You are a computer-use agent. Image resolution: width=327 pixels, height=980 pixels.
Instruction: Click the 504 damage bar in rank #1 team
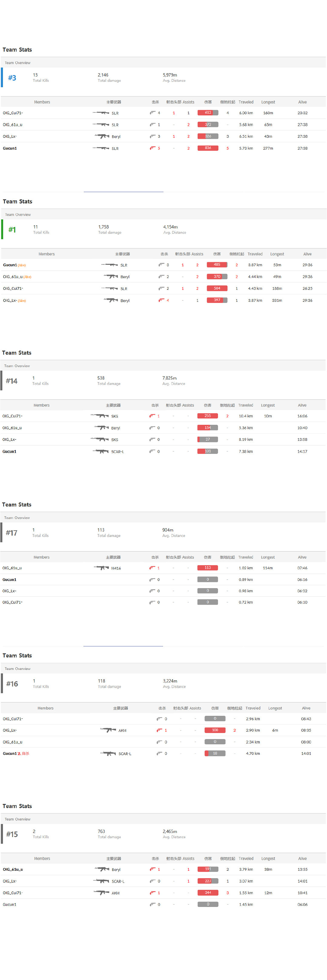pos(217,288)
